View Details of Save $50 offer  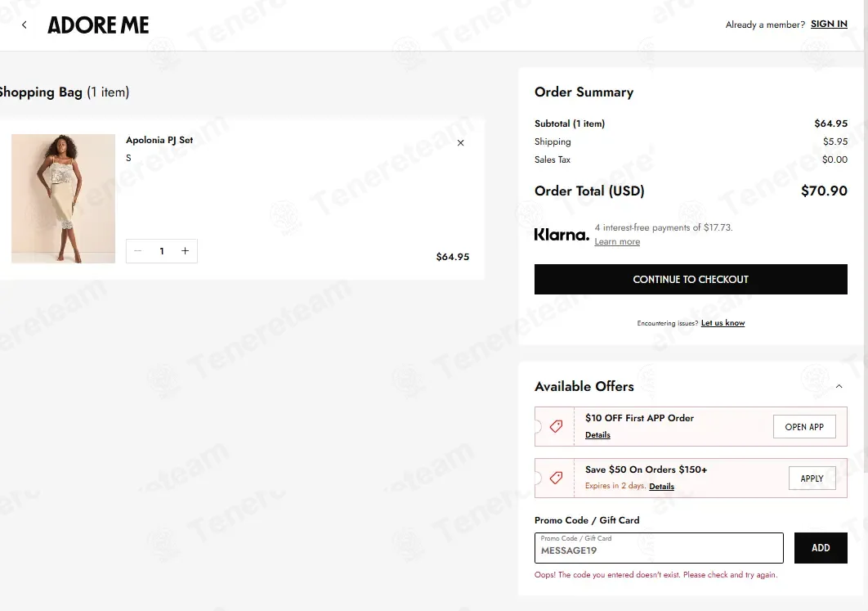pyautogui.click(x=661, y=487)
